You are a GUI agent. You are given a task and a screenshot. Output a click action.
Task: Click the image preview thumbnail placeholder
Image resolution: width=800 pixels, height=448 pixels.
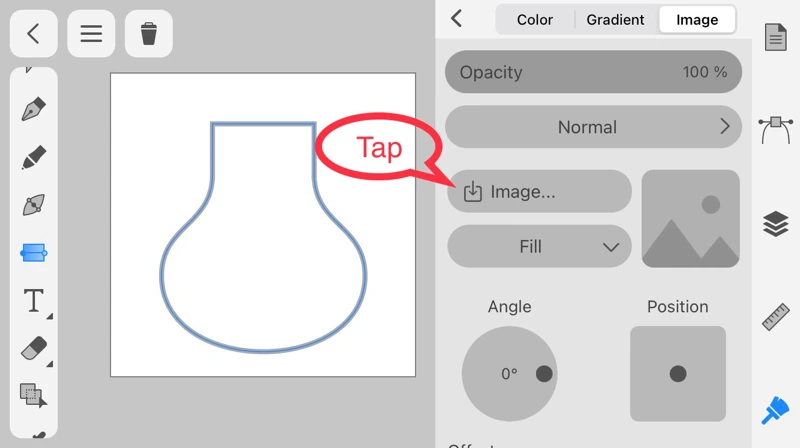[x=690, y=219]
